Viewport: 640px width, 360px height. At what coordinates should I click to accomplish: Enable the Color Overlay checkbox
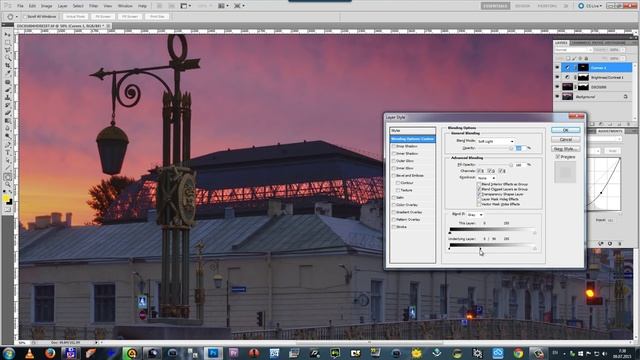click(x=394, y=205)
